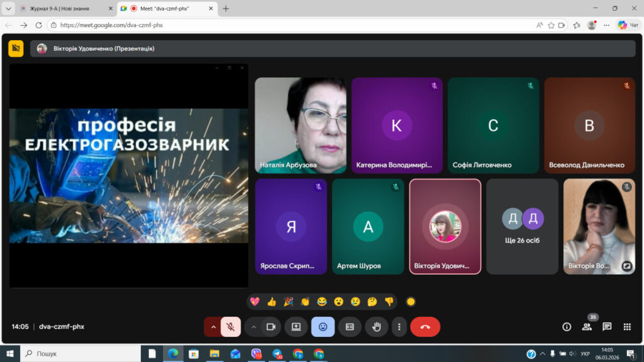644x362 pixels.
Task: Close the emoji reactions panel button
Action: pyautogui.click(x=323, y=327)
